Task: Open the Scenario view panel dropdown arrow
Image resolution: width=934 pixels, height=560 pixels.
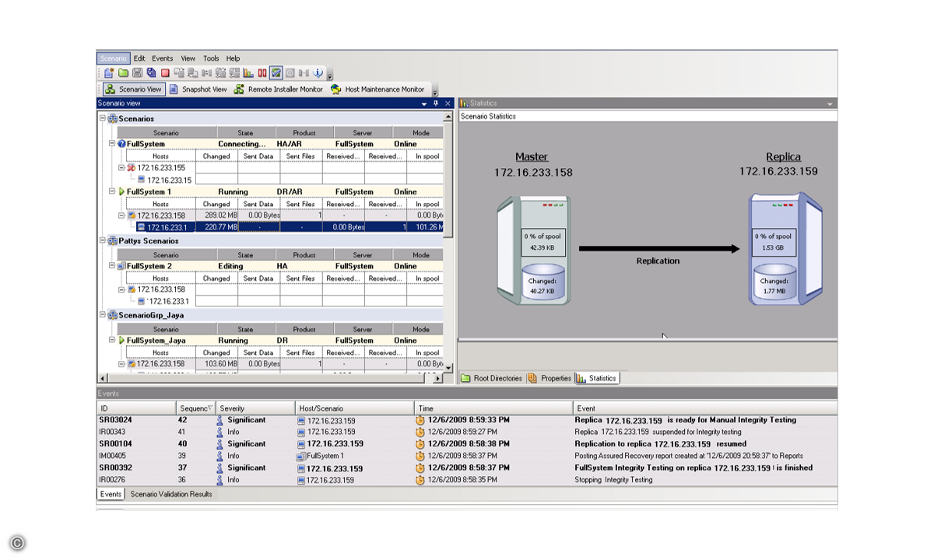Action: point(424,103)
